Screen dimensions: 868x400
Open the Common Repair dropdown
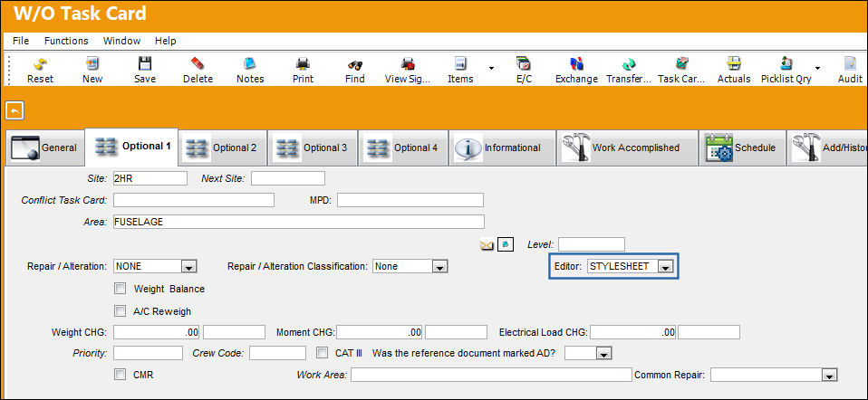[828, 375]
